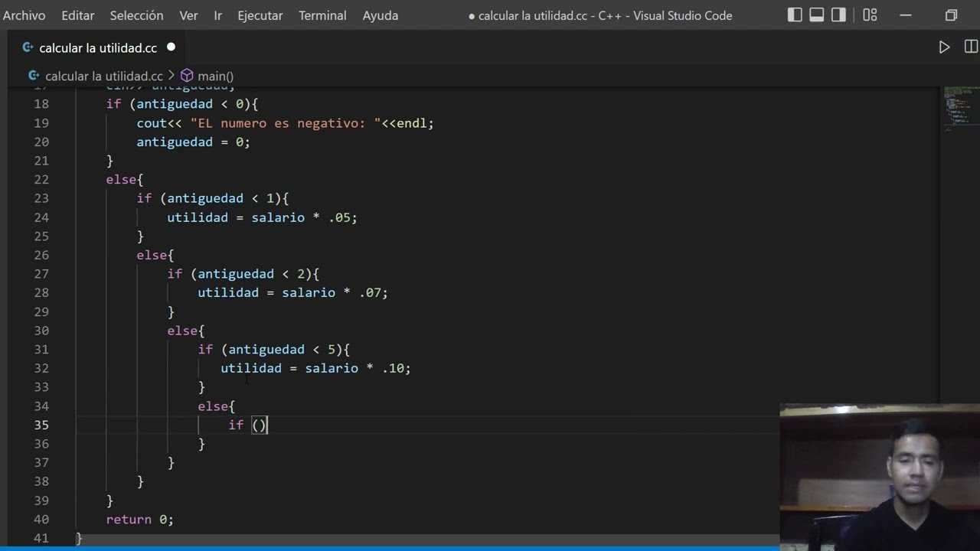The width and height of the screenshot is (980, 551).
Task: Click the "if (antiguedad < 1){" line
Action: pos(212,198)
